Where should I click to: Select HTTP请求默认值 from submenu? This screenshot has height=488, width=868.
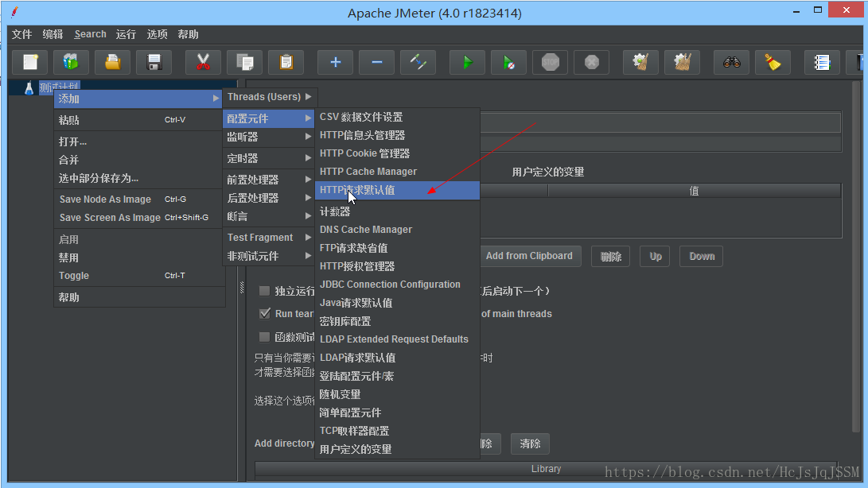point(398,190)
